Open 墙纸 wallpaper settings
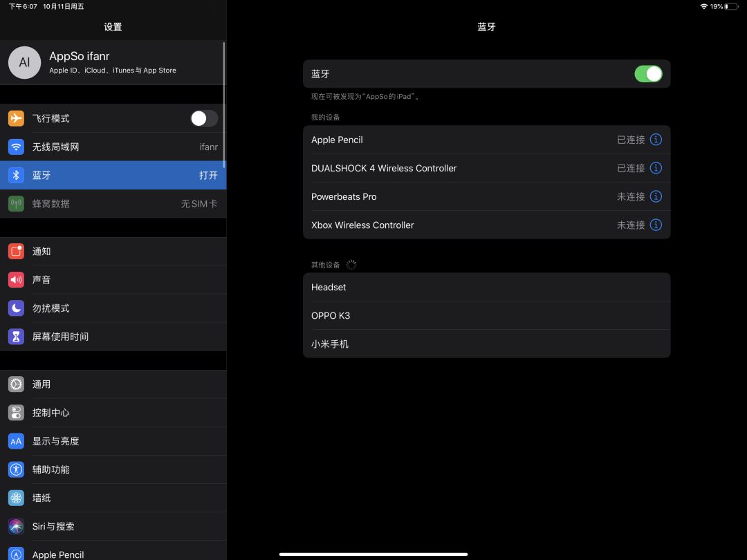 113,498
